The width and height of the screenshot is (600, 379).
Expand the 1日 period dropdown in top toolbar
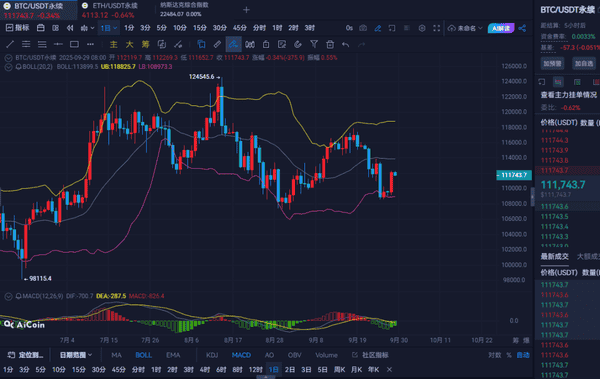coord(109,28)
